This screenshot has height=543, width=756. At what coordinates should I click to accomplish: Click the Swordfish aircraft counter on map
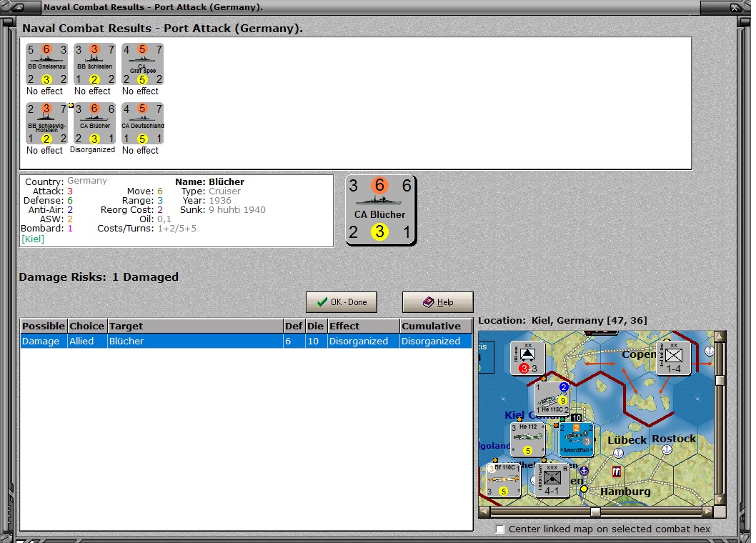coord(577,439)
